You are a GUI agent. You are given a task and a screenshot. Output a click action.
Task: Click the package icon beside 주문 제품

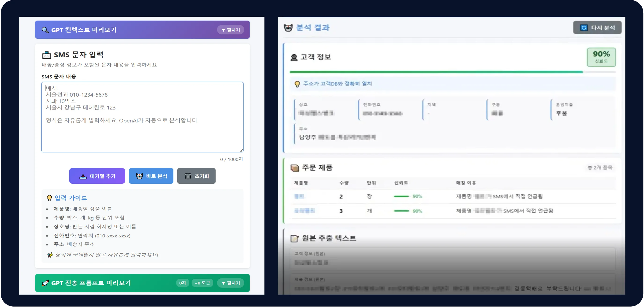[295, 168]
